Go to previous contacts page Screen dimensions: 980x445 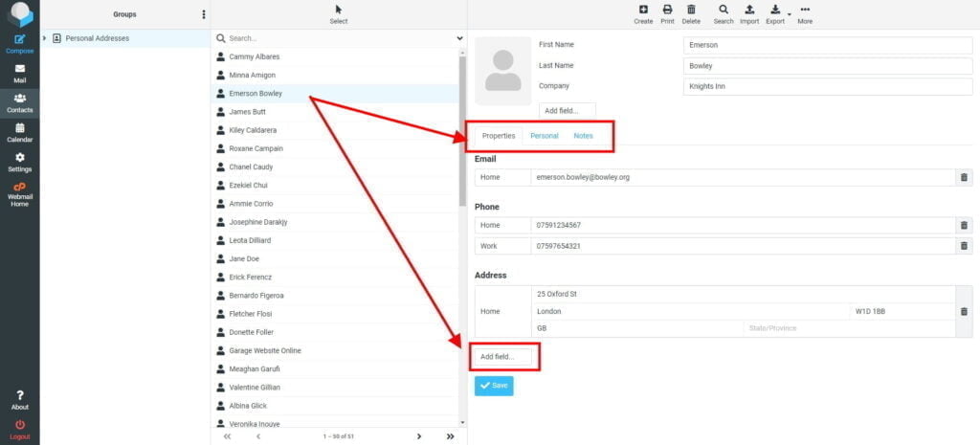click(x=258, y=436)
